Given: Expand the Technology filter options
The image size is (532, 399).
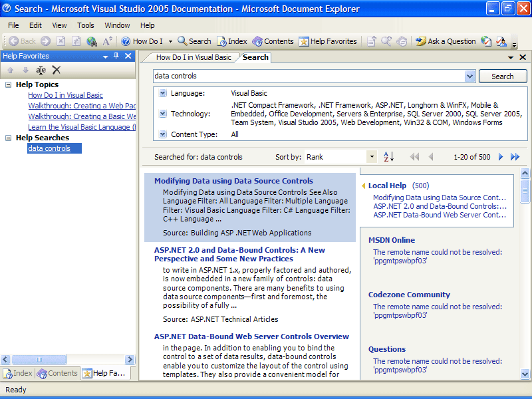Looking at the screenshot, I should coord(163,114).
